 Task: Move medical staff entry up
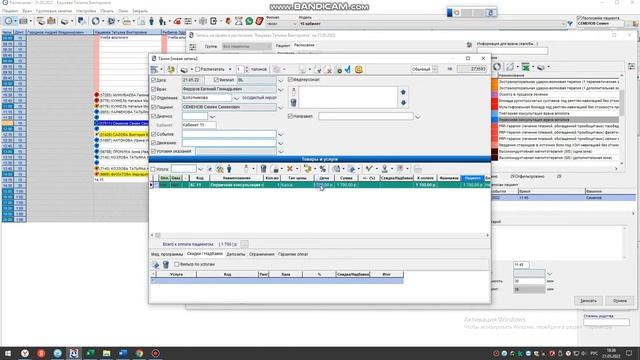click(x=403, y=92)
